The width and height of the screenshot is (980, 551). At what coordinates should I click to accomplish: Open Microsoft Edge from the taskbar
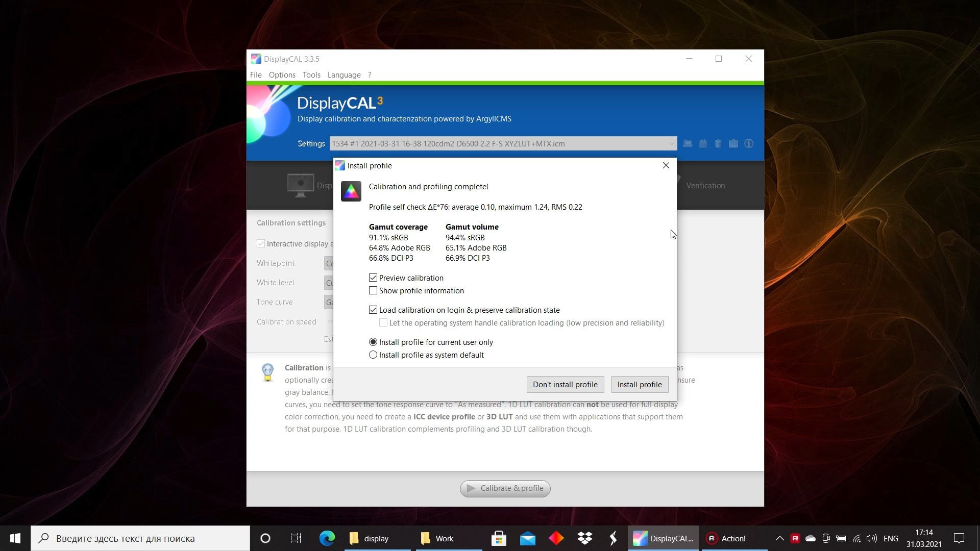point(327,538)
